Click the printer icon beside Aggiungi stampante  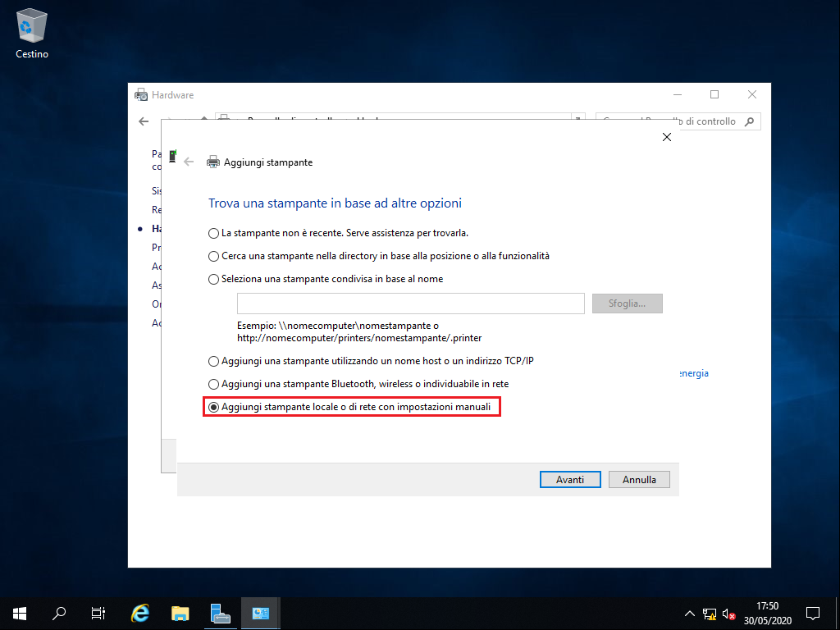(x=213, y=162)
